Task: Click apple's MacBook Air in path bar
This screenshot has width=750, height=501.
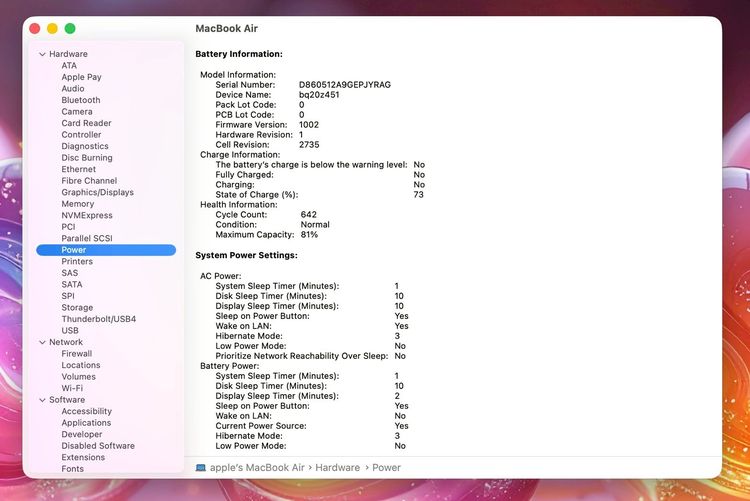Action: (257, 468)
